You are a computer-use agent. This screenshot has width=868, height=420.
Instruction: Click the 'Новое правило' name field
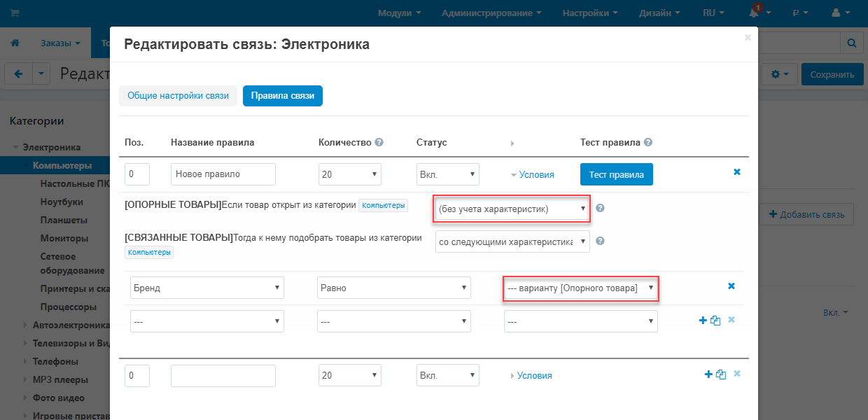(223, 174)
